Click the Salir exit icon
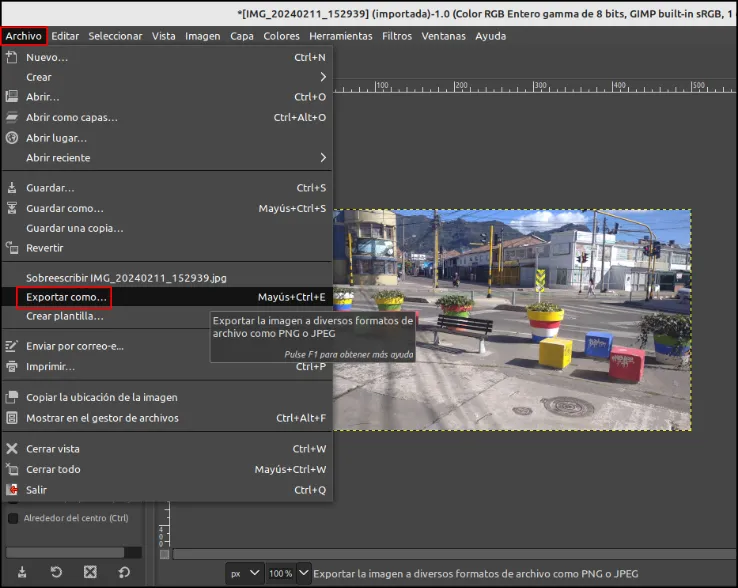 tap(12, 490)
